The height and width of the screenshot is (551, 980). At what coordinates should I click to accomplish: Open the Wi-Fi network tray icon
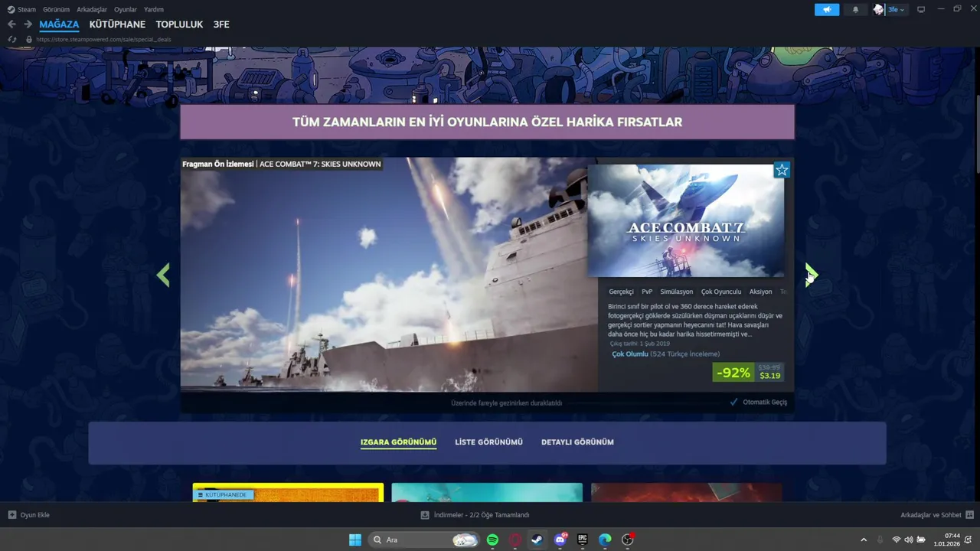click(x=896, y=540)
